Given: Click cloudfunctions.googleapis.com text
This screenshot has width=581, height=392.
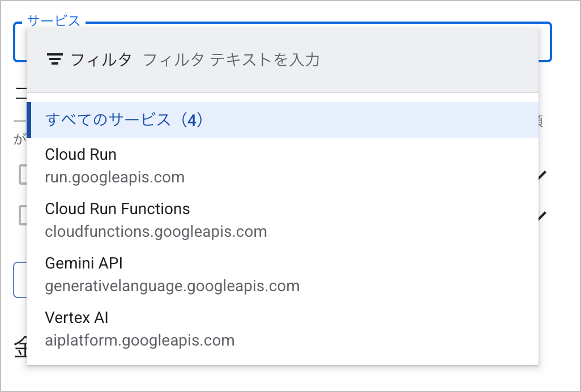Looking at the screenshot, I should click(156, 232).
